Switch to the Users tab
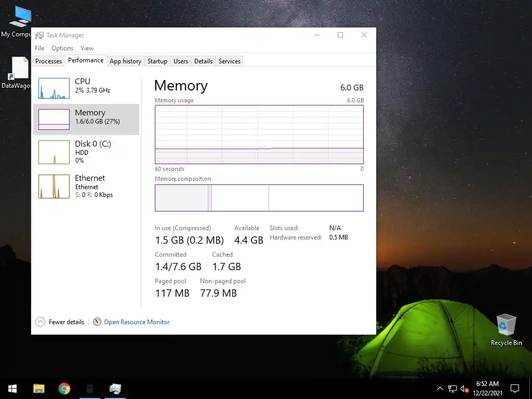 180,61
